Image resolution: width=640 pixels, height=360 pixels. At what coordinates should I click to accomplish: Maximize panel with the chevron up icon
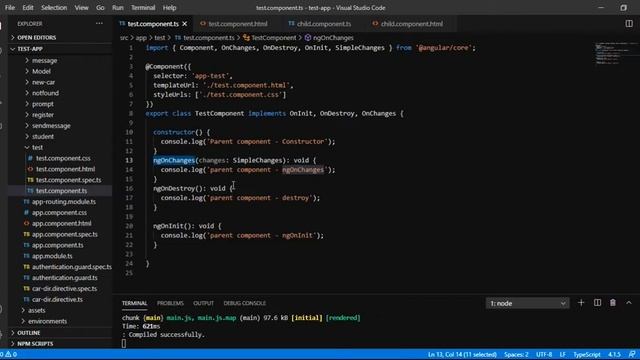click(629, 303)
